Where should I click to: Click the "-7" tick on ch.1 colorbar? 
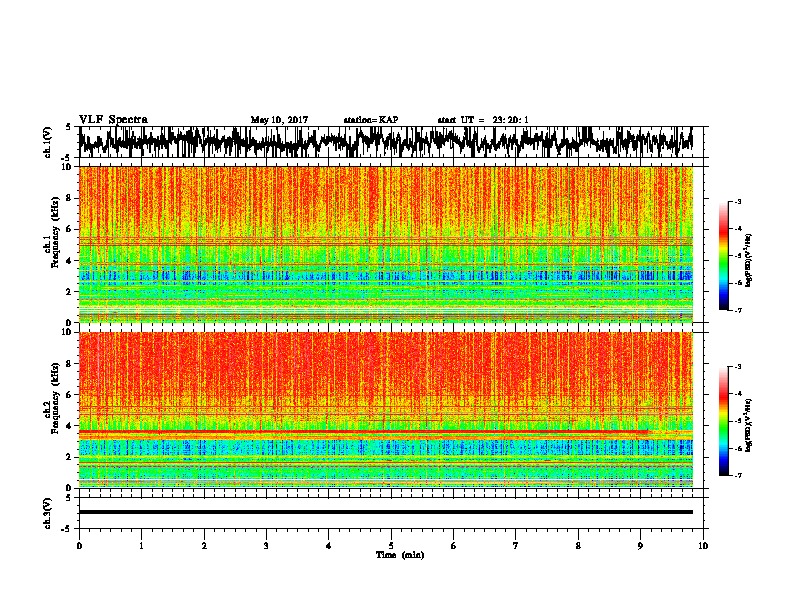[x=738, y=310]
